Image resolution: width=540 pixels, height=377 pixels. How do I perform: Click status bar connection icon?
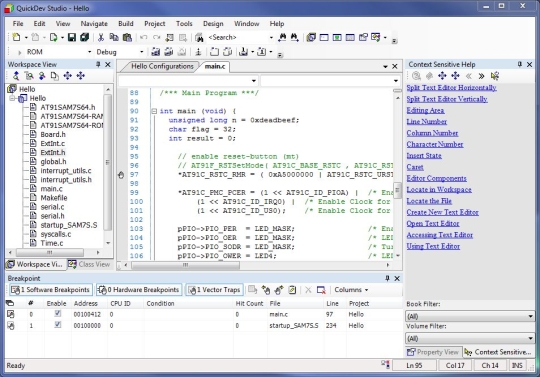[x=385, y=365]
